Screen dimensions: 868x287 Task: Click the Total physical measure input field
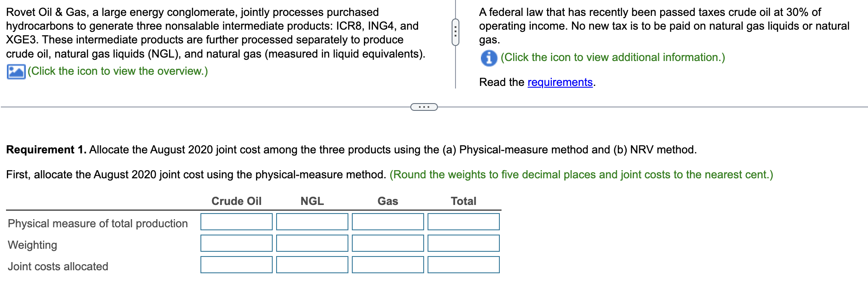pyautogui.click(x=463, y=222)
